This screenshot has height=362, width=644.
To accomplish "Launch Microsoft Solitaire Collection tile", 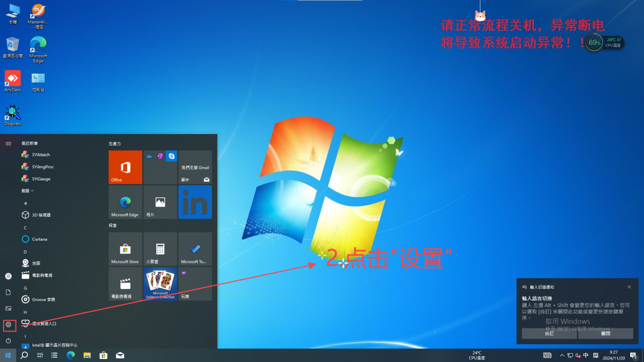I will [160, 284].
